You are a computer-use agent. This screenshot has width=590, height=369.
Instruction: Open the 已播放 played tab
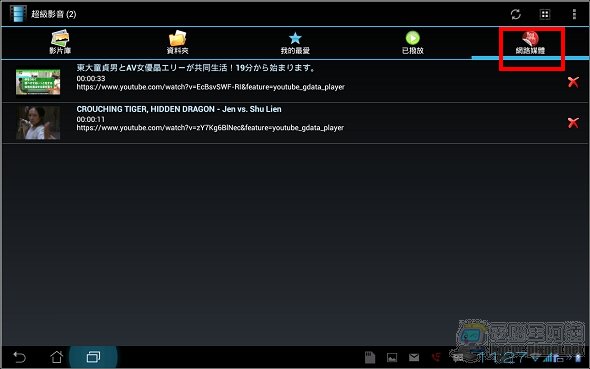413,43
